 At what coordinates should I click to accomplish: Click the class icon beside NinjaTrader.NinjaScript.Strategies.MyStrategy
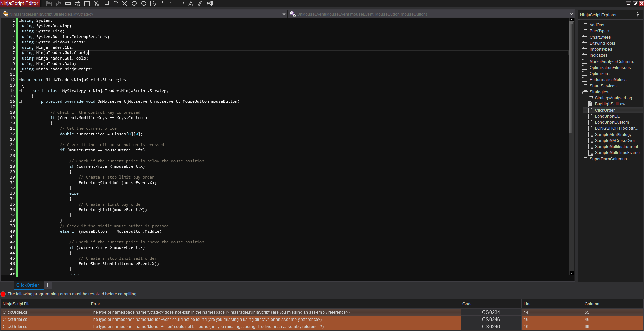[x=6, y=14]
